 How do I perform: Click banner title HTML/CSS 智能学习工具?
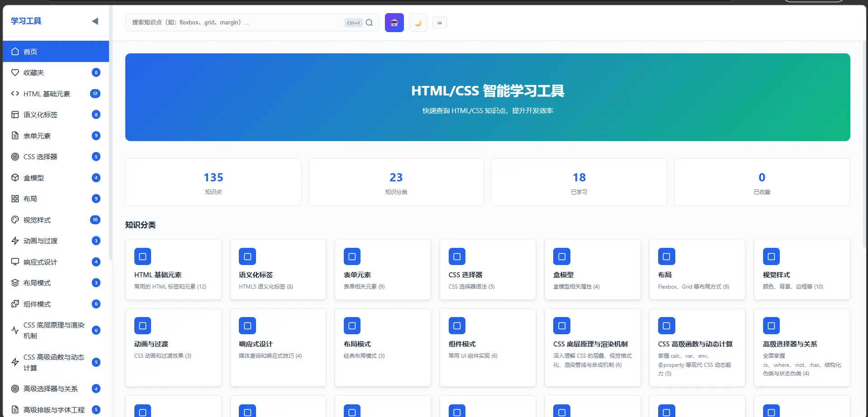click(488, 91)
